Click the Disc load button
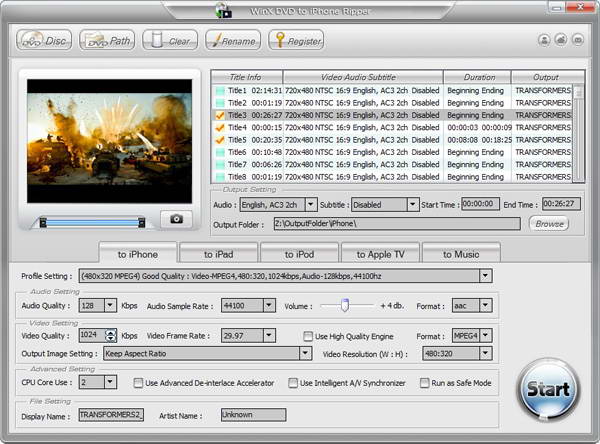The height and width of the screenshot is (444, 600). pos(43,41)
